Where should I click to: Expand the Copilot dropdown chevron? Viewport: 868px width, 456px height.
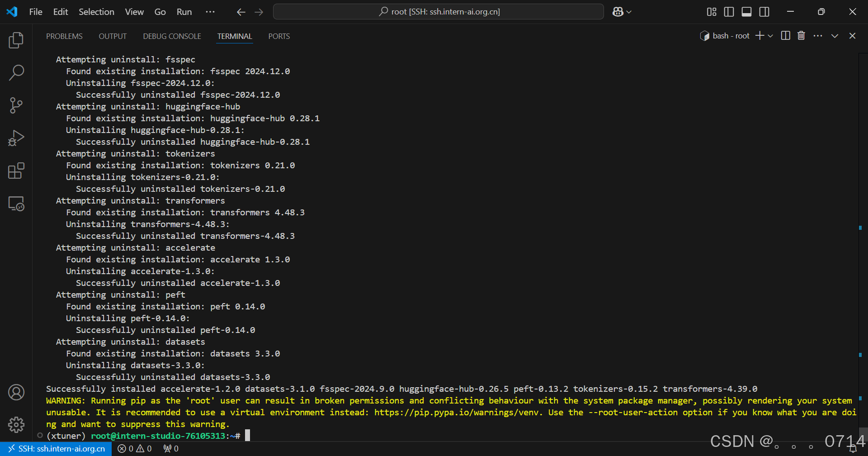629,12
